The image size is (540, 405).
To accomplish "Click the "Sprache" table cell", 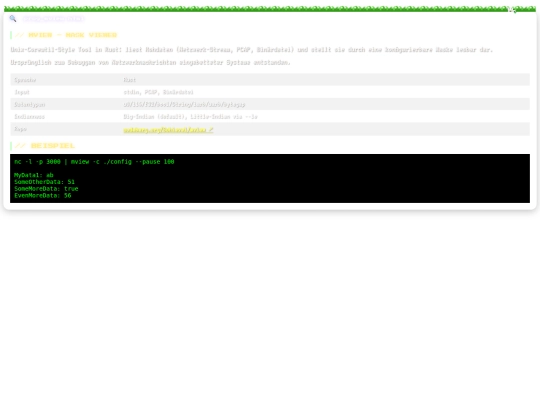I will point(65,80).
